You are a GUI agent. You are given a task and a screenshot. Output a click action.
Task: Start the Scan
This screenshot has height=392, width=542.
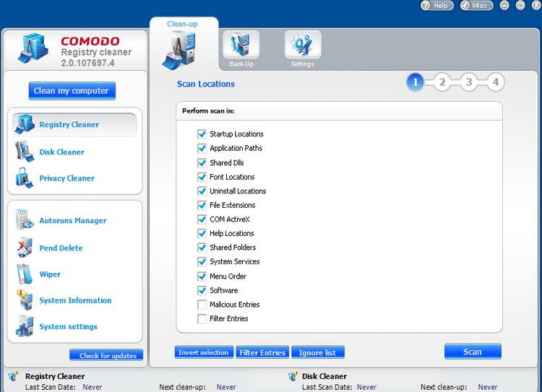point(473,352)
